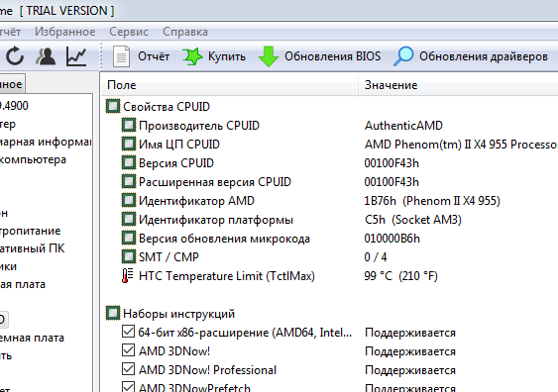Open the graph chart toolbar icon

click(x=76, y=56)
